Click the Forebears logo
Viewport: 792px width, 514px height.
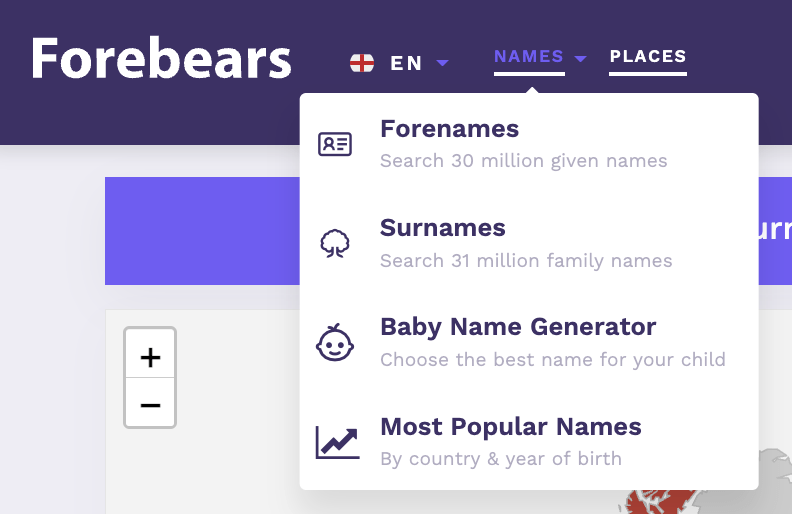161,59
